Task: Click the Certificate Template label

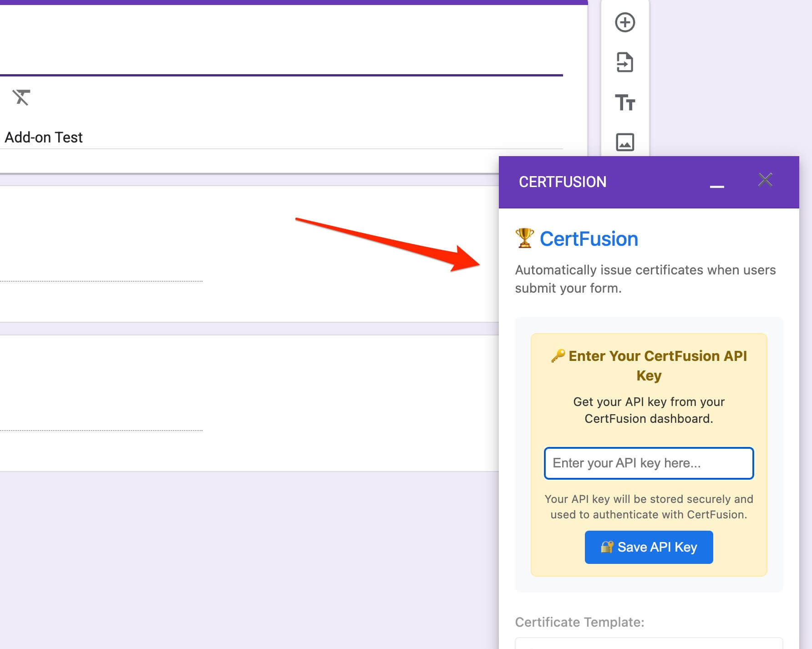Action: tap(579, 622)
